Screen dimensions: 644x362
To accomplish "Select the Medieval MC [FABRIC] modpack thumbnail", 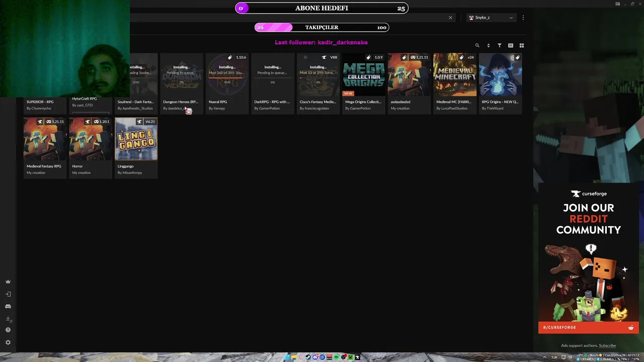I will click(455, 75).
